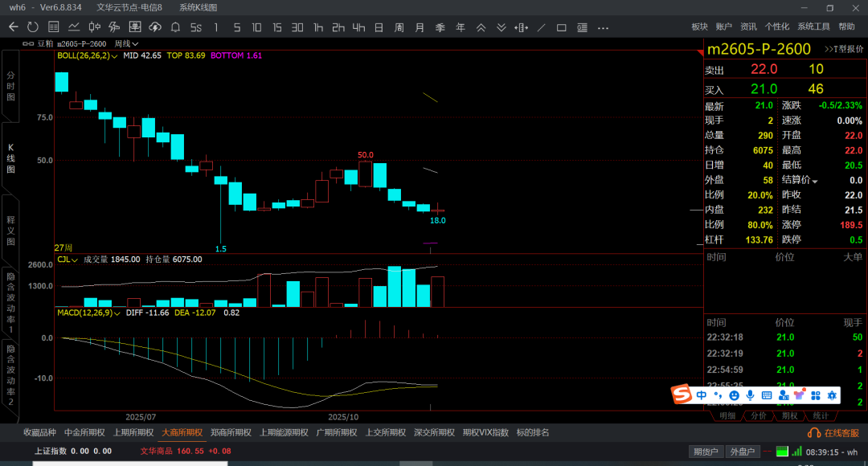The height and width of the screenshot is (466, 868).
Task: Switch to monthly 月 period
Action: [420, 27]
